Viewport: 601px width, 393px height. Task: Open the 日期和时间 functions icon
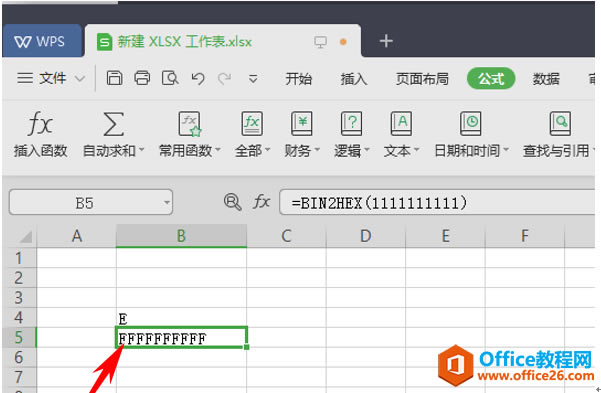(470, 123)
